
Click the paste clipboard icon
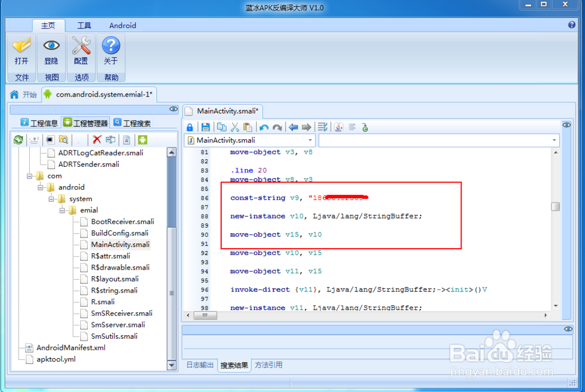pyautogui.click(x=247, y=127)
